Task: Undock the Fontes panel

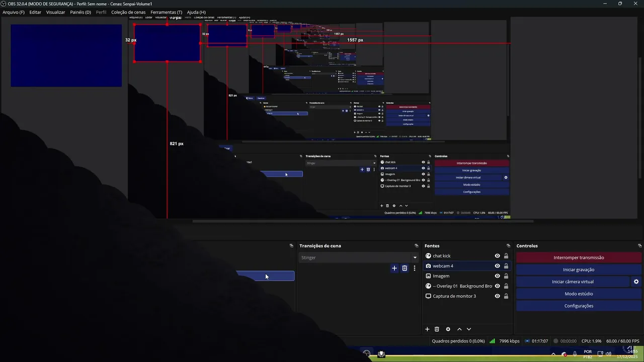Action: tap(508, 246)
